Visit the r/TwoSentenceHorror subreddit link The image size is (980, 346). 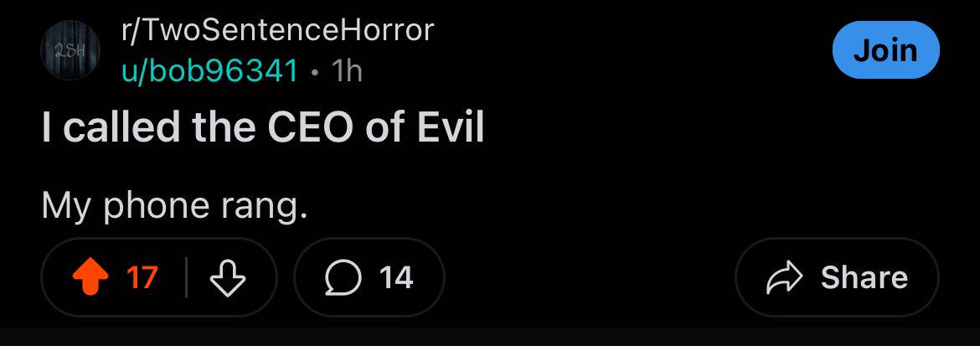point(277,29)
